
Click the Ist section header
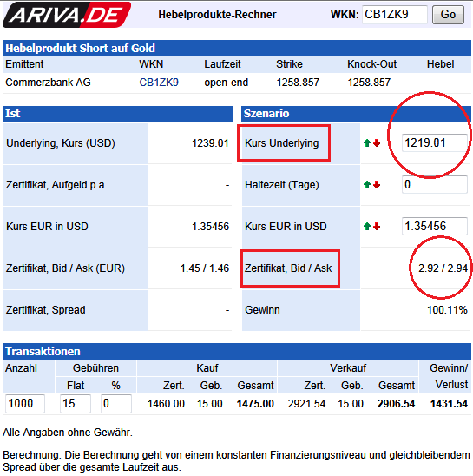tap(117, 114)
